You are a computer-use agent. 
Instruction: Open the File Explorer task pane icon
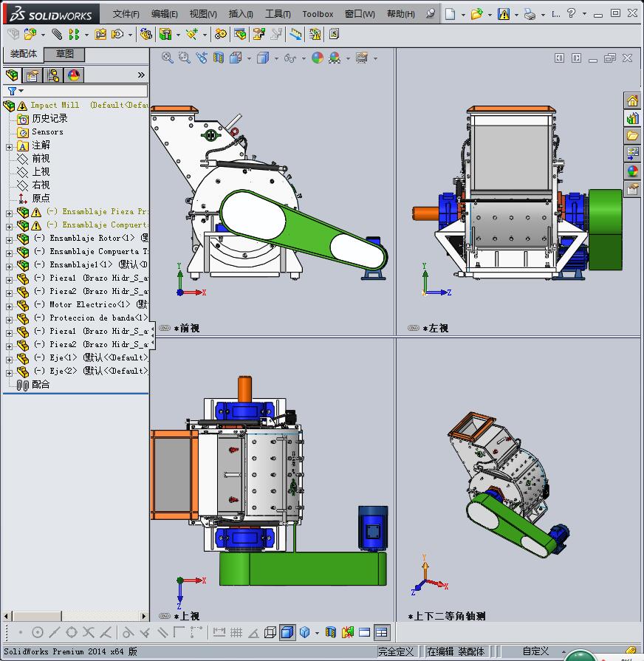(x=632, y=136)
